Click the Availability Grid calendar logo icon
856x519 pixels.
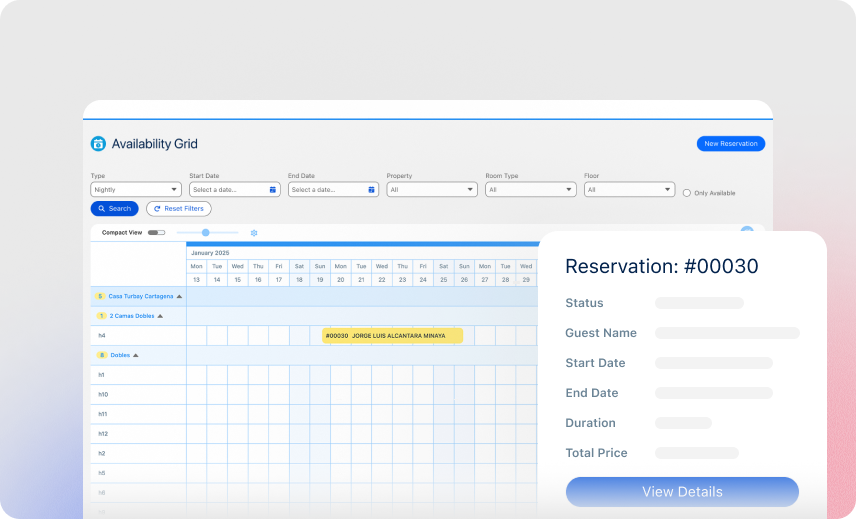[98, 144]
